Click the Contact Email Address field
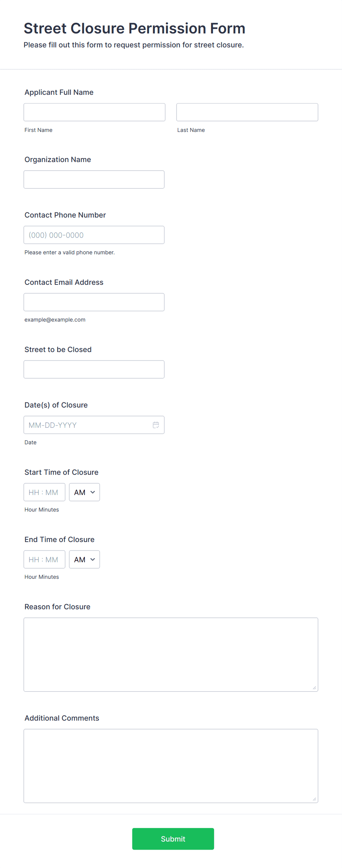This screenshot has height=868, width=342. point(94,302)
